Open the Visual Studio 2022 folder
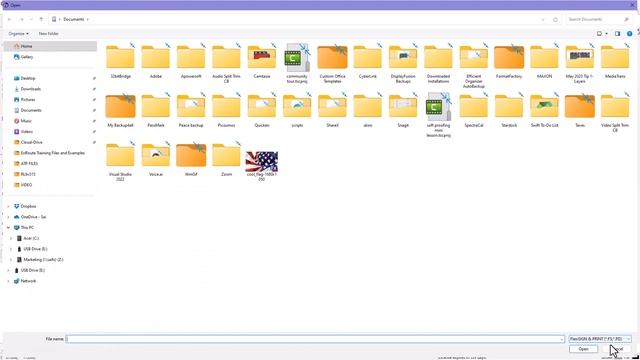The height and width of the screenshot is (360, 640). [x=120, y=161]
